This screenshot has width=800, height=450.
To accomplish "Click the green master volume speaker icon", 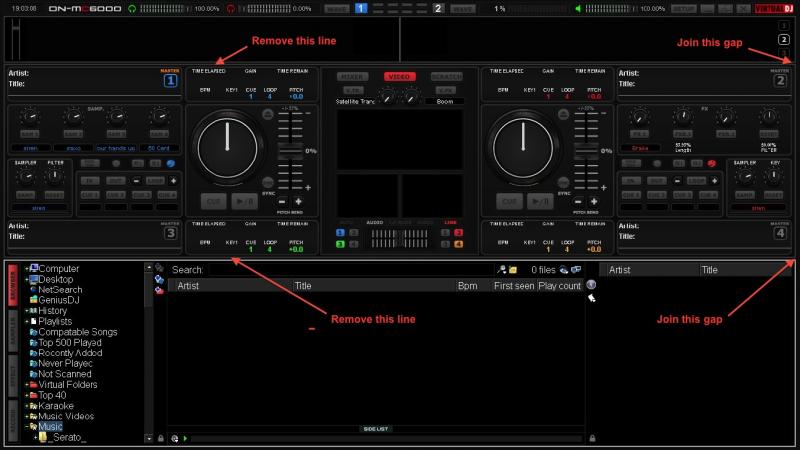I will tap(578, 9).
